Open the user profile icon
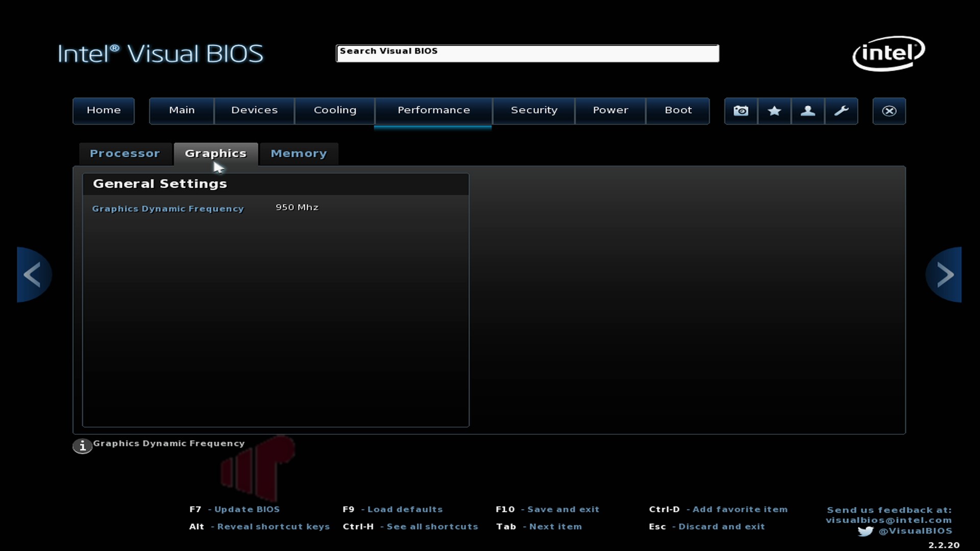 (x=807, y=111)
